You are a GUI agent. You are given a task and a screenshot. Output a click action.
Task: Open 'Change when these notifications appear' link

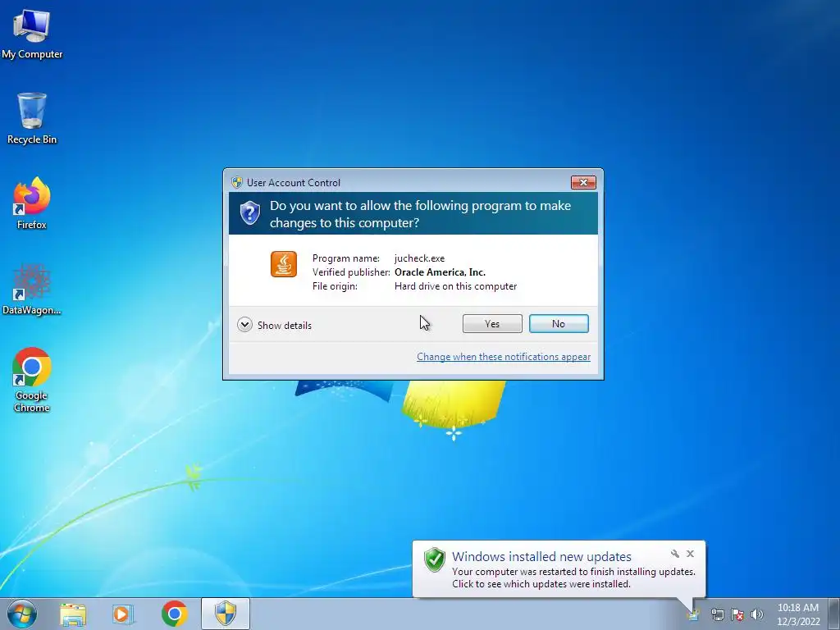504,357
